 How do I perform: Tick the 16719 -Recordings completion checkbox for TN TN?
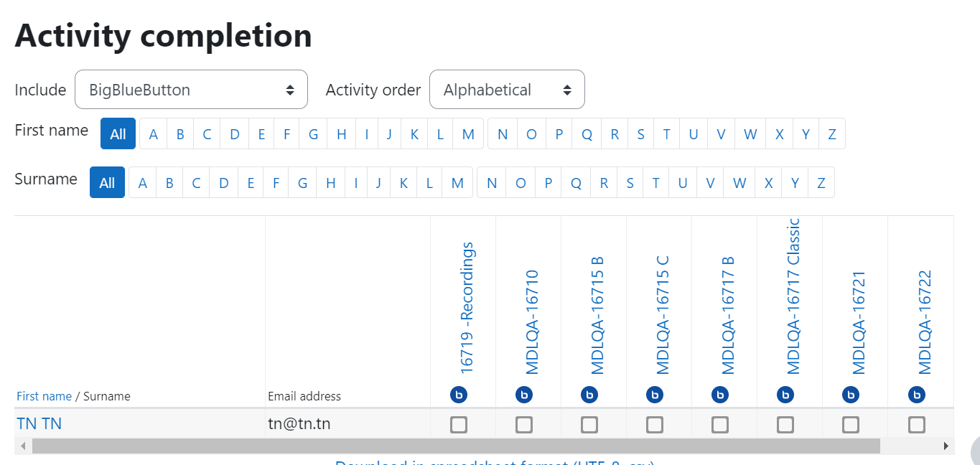(x=459, y=425)
